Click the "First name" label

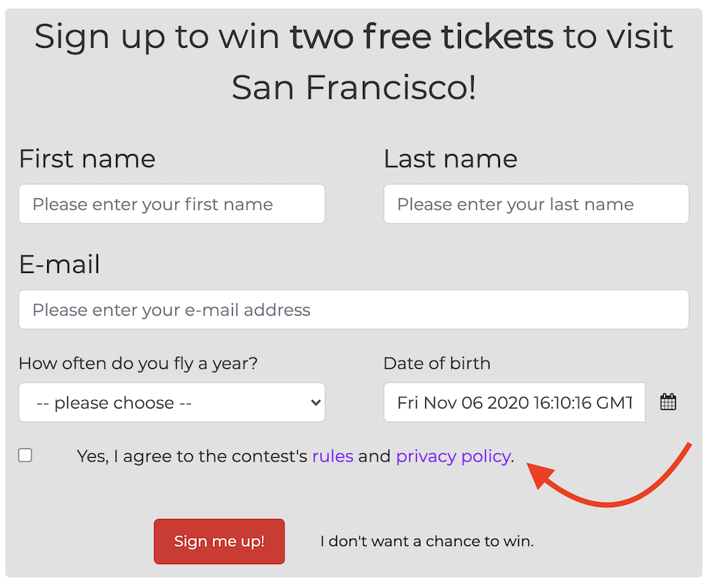tap(87, 159)
